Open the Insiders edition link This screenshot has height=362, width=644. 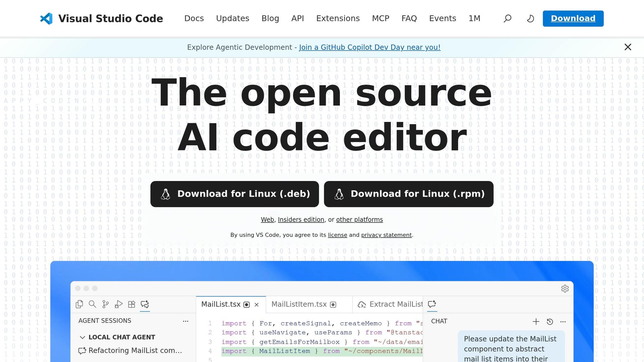click(x=301, y=219)
